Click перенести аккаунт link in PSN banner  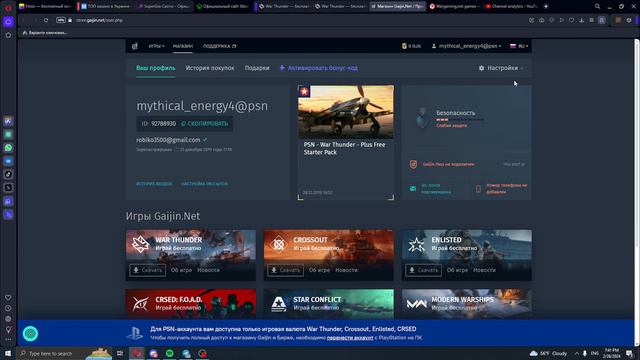pyautogui.click(x=350, y=338)
